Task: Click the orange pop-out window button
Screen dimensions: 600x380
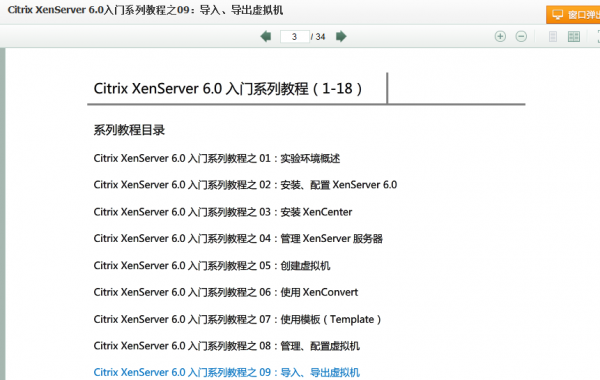Action: [x=573, y=15]
